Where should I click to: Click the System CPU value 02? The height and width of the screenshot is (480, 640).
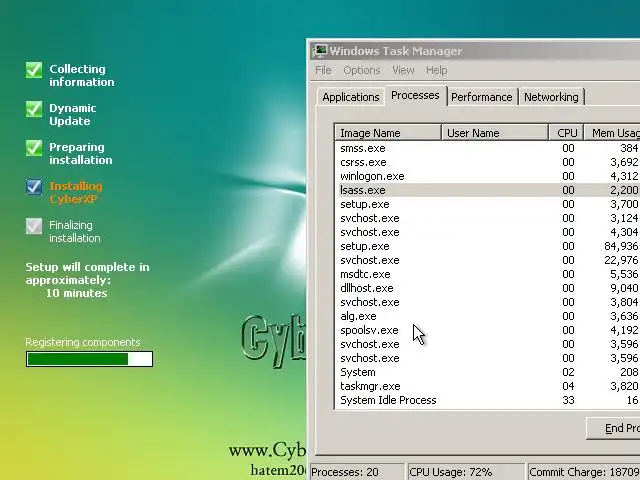pos(568,372)
